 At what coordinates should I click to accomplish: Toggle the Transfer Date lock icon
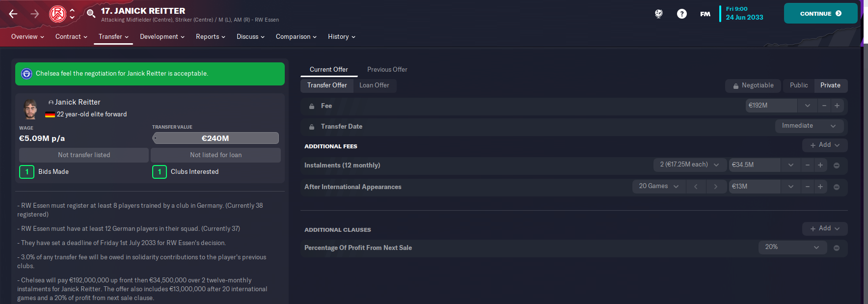pos(312,127)
